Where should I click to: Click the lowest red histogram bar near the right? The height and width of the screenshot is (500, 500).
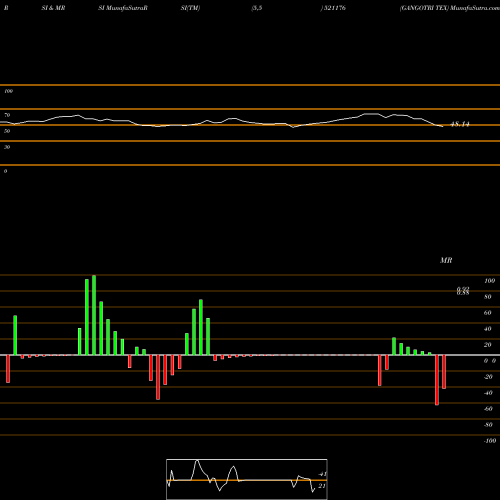[437, 380]
